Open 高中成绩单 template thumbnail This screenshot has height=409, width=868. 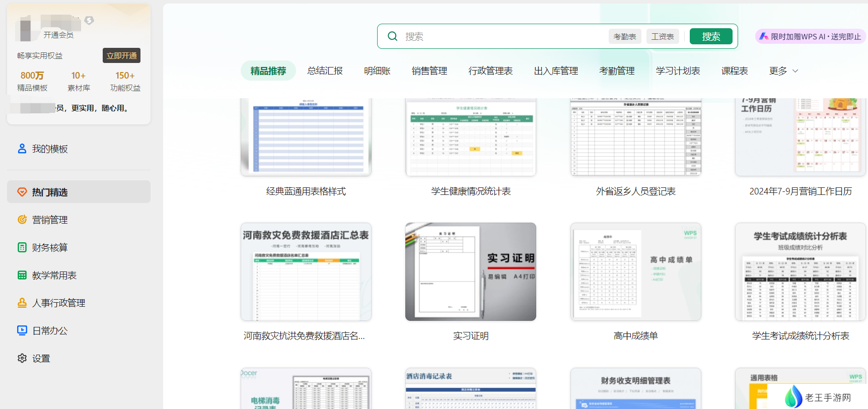click(x=636, y=272)
